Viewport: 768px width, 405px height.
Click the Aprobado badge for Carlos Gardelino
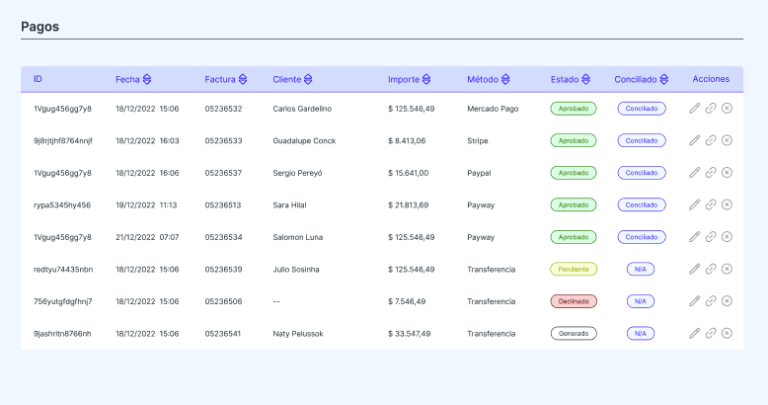coord(574,109)
